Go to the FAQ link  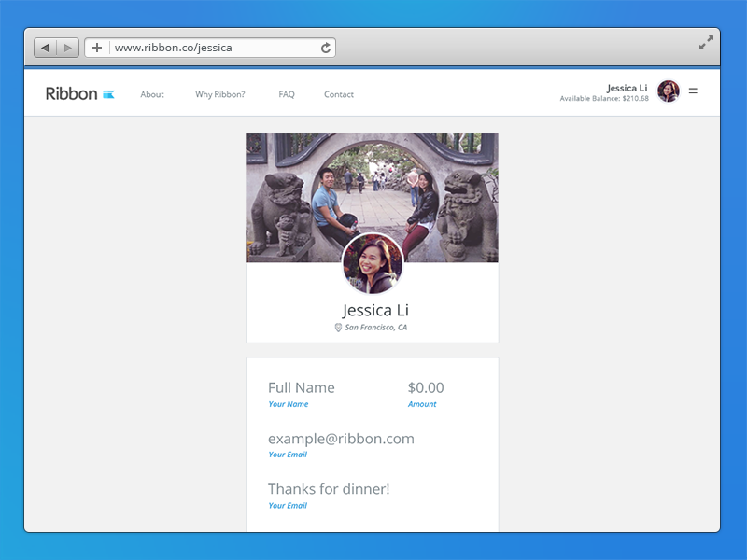[287, 94]
